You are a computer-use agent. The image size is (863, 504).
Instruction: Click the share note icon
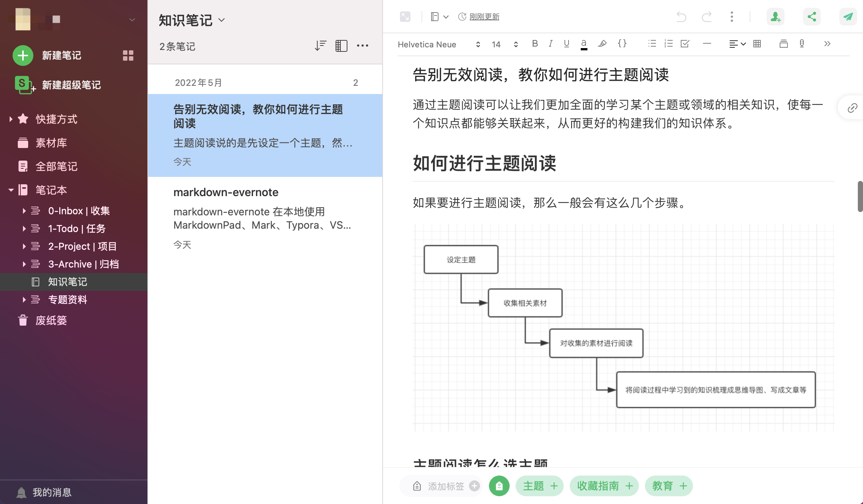pos(812,17)
